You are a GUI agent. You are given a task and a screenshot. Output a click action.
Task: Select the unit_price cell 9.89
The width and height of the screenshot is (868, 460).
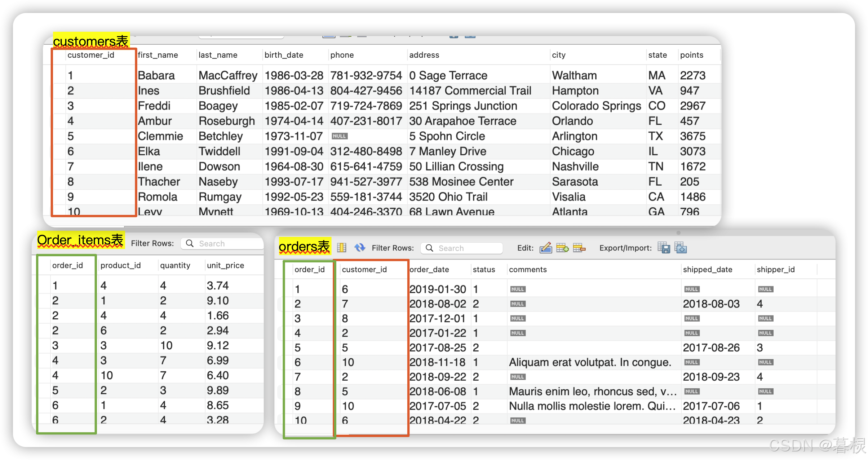click(218, 390)
